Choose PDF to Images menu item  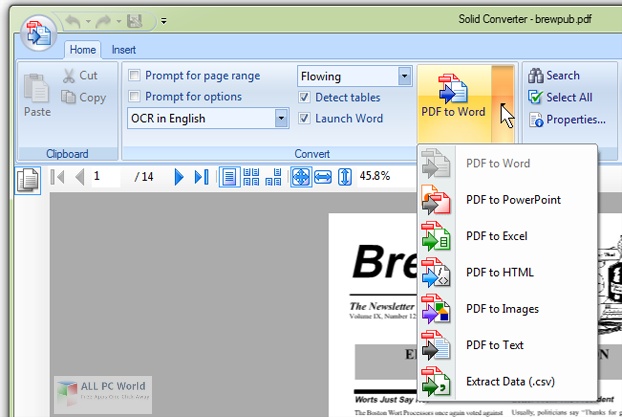coord(507,309)
